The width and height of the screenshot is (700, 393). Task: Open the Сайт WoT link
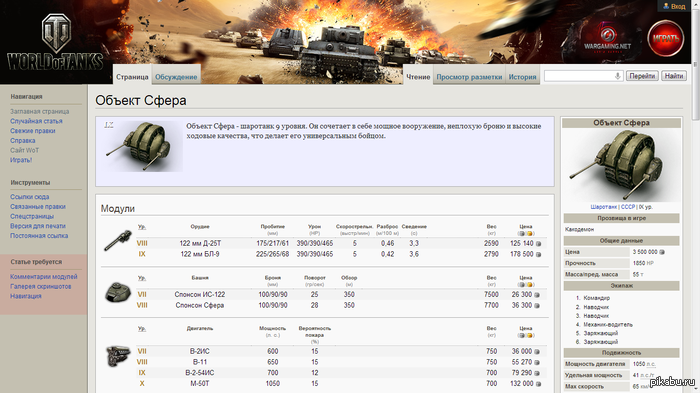click(25, 151)
